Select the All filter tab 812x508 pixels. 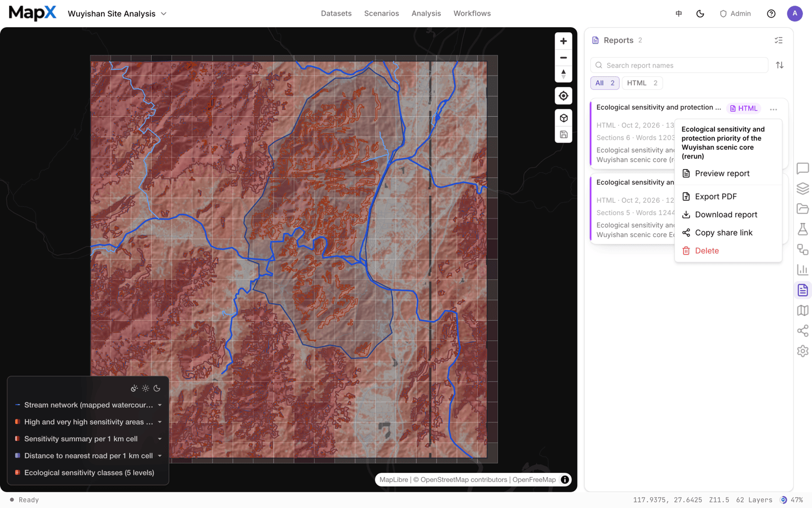pyautogui.click(x=605, y=83)
